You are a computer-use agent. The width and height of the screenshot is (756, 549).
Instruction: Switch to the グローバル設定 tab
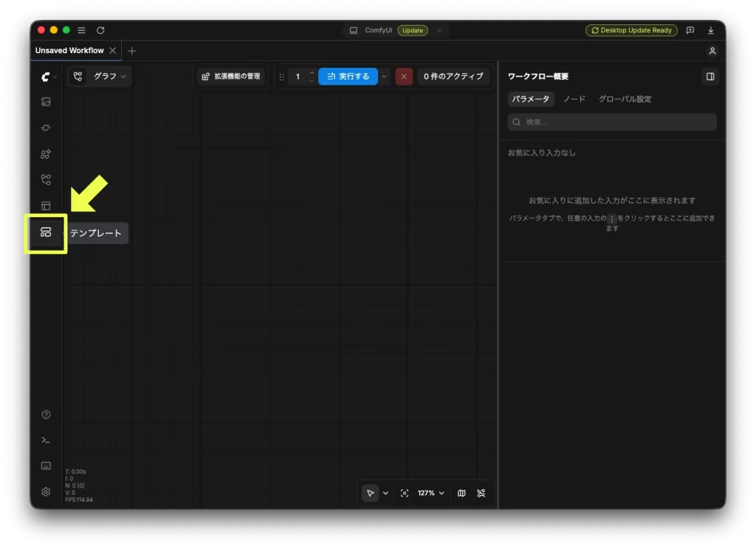[625, 99]
